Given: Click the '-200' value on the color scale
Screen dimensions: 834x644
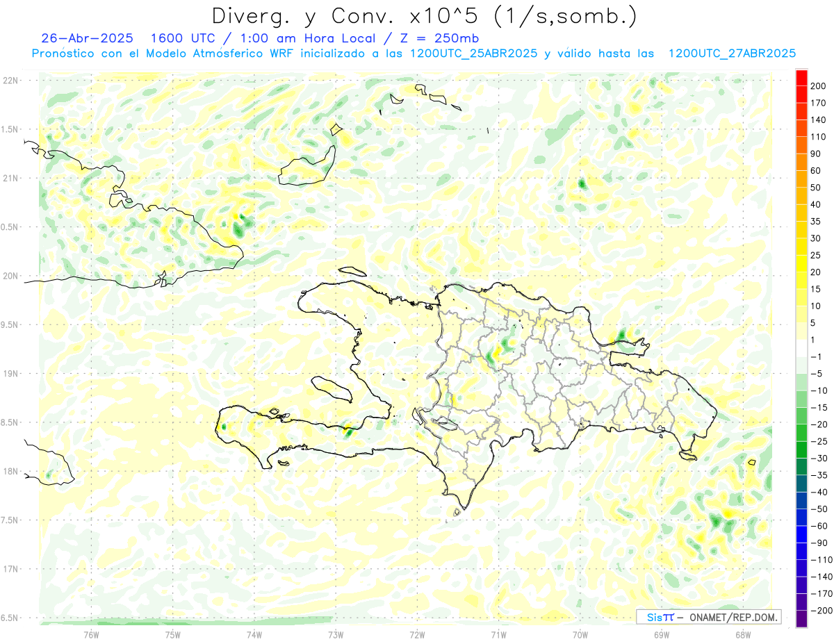Looking at the screenshot, I should (x=821, y=611).
